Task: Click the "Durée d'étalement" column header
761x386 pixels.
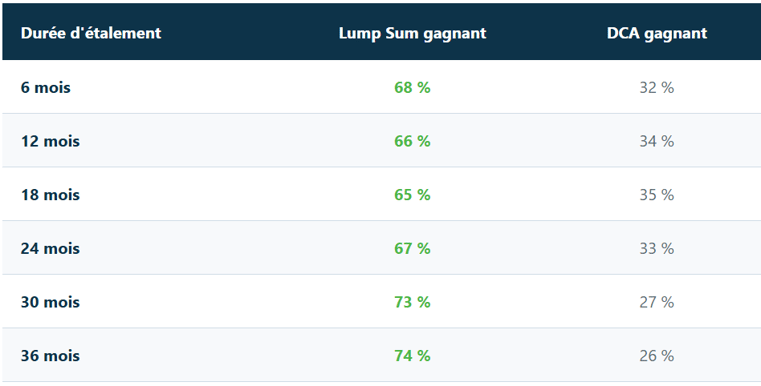Action: click(x=91, y=33)
